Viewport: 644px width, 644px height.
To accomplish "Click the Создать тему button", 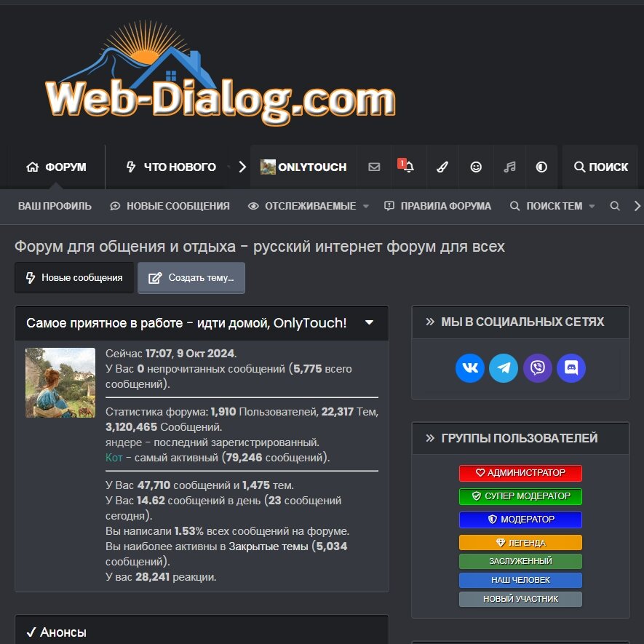I will point(191,278).
